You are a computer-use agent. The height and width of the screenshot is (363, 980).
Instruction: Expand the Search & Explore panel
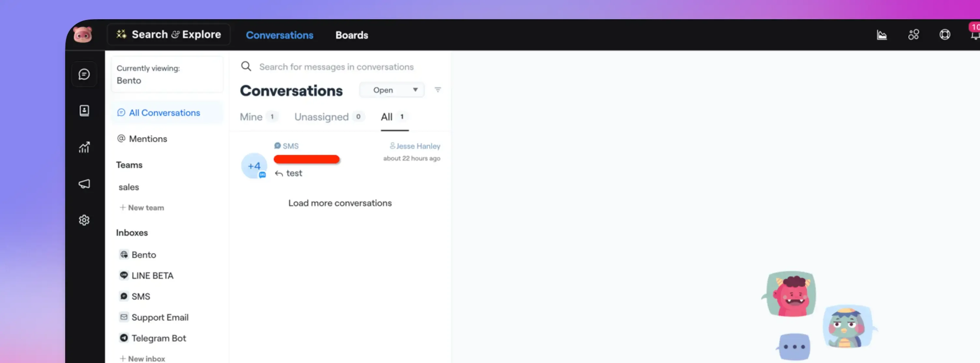pos(168,34)
